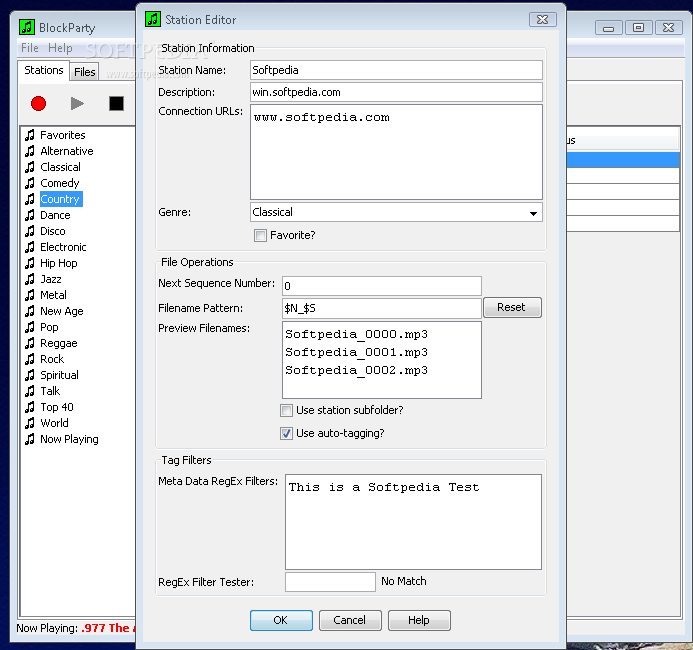Viewport: 693px width, 650px height.
Task: Close the Station Editor dialog
Action: [542, 19]
